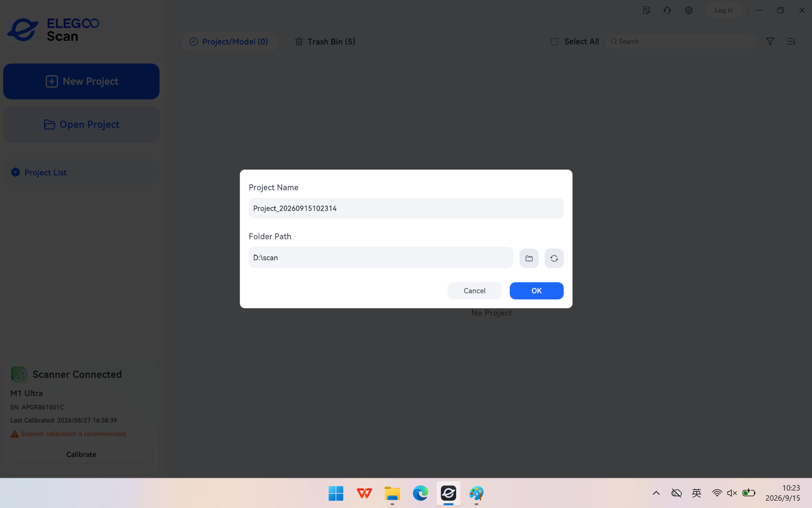Click the calibration warning triangle icon
The width and height of the screenshot is (812, 508).
(x=14, y=434)
